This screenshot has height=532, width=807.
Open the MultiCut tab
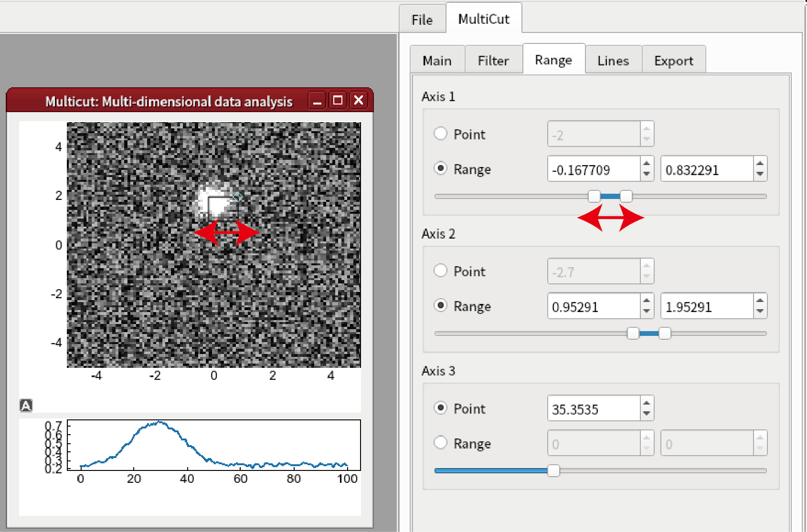coord(484,19)
